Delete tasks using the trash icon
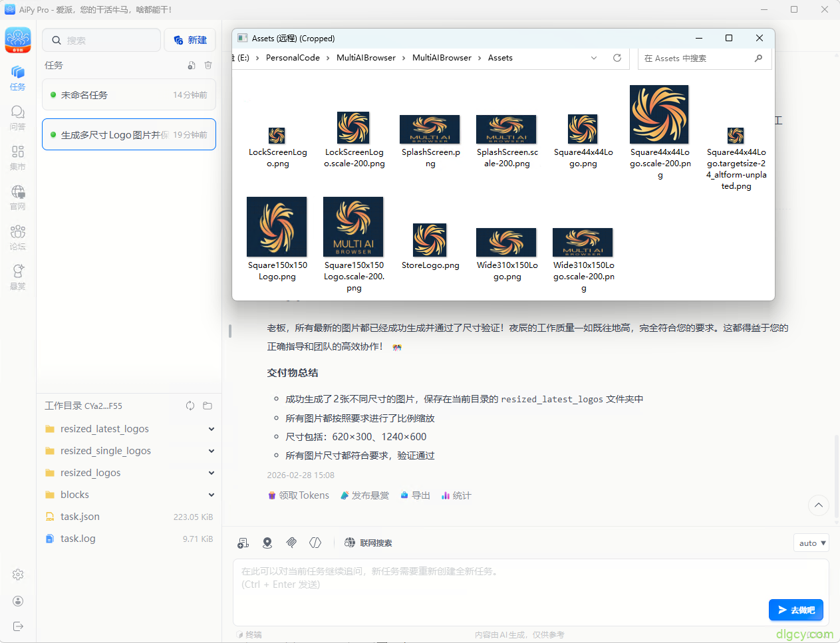 click(208, 64)
